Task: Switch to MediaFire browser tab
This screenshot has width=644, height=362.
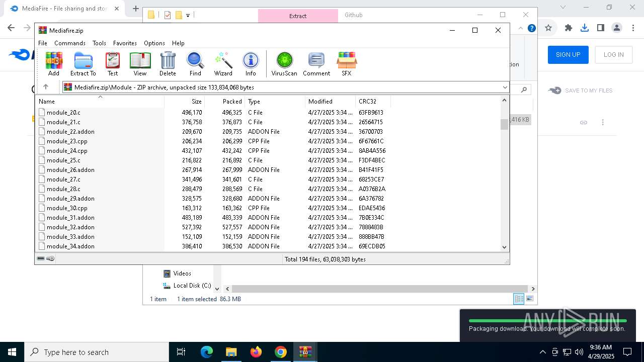Action: tap(64, 9)
